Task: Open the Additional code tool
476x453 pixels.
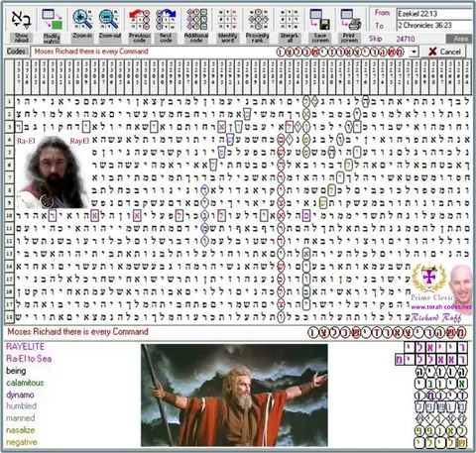Action: pos(196,19)
